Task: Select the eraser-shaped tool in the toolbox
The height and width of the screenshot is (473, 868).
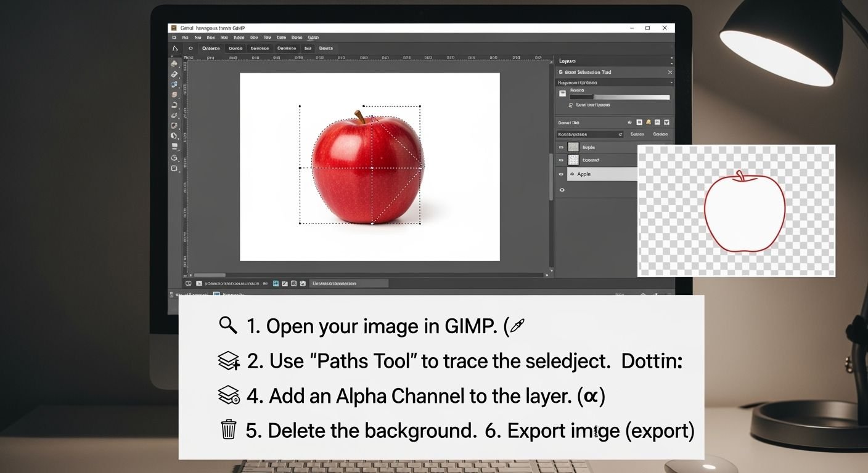Action: point(174,74)
